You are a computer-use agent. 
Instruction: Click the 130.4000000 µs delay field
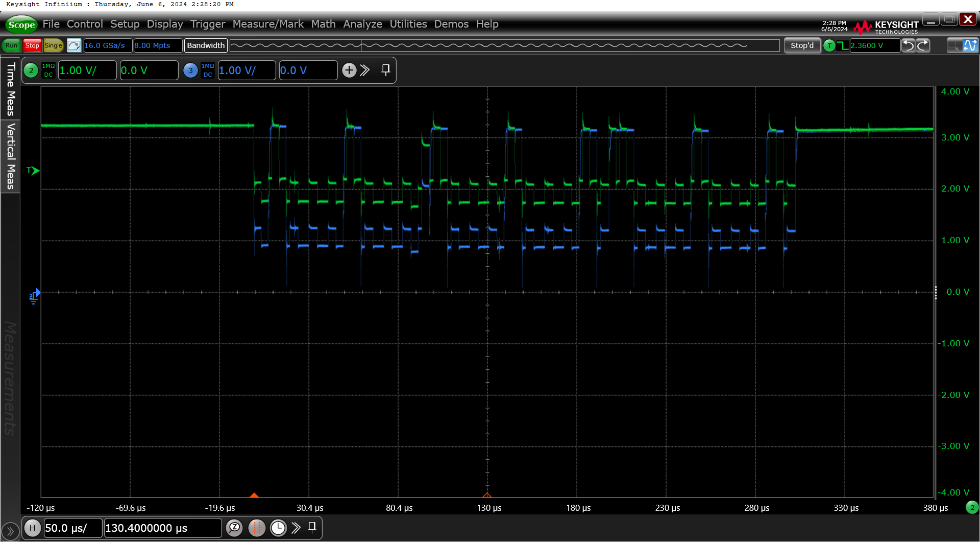coord(162,528)
